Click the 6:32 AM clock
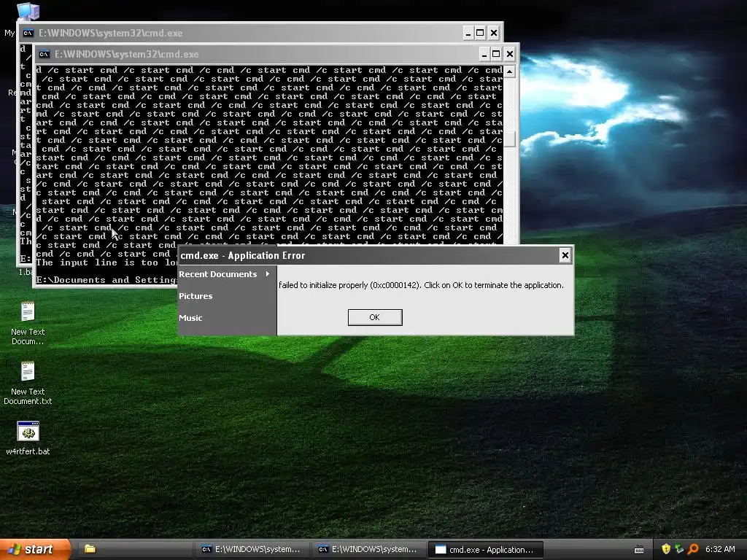The height and width of the screenshot is (560, 747). 720,549
